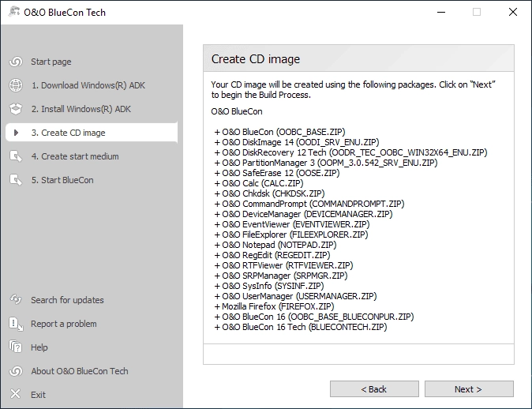The height and width of the screenshot is (409, 532).
Task: Click the standalone O&O BlueCon group label
Action: tap(237, 111)
